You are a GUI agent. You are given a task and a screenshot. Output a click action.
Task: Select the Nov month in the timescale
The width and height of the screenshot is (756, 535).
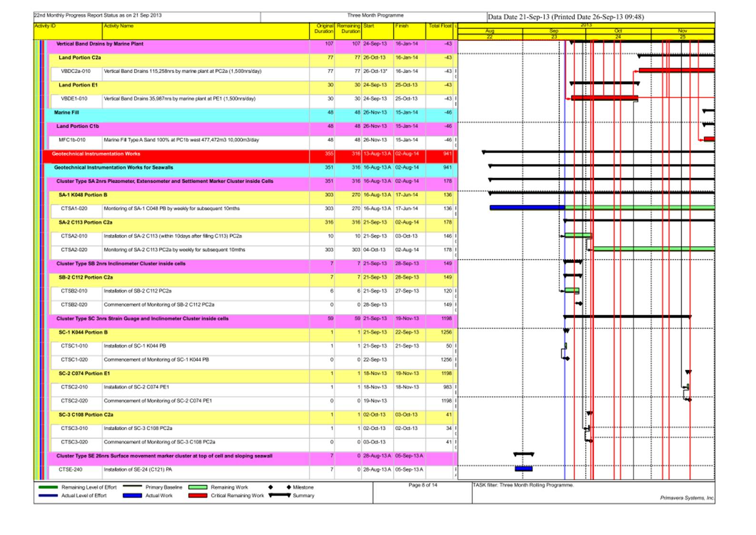coord(682,31)
